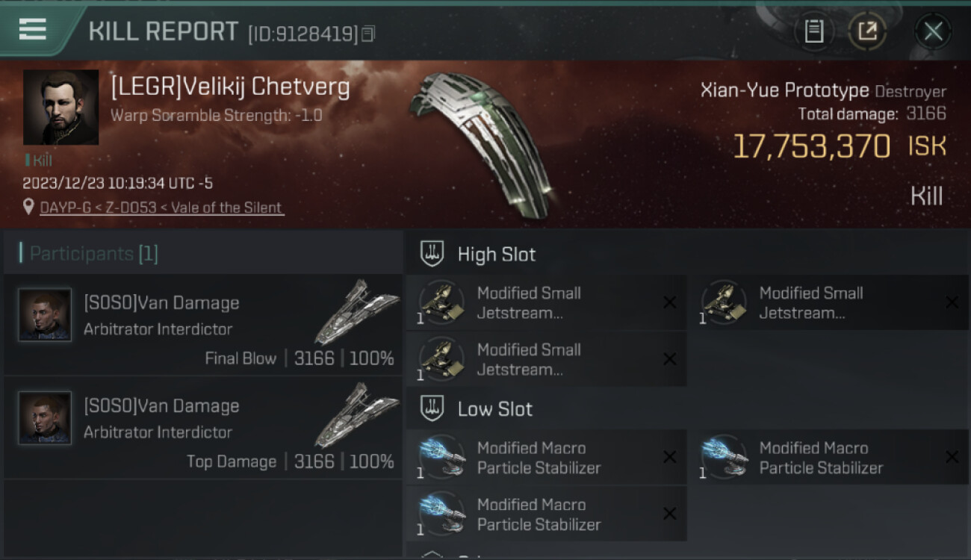Open Velikij Chetverg pilot portrait

click(61, 108)
